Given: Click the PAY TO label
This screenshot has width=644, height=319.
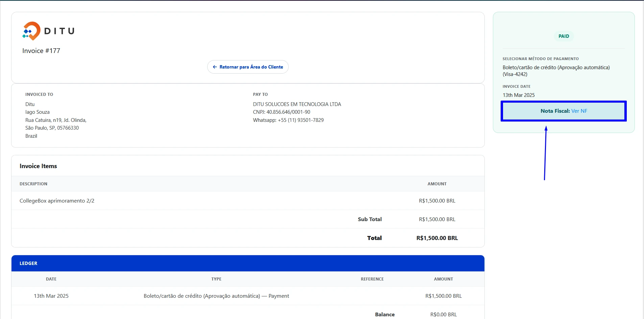Looking at the screenshot, I should click(x=260, y=95).
